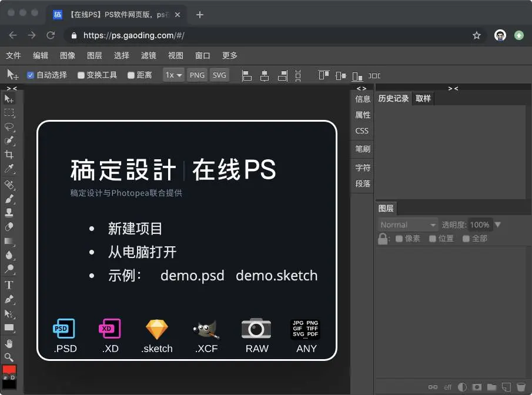This screenshot has width=532, height=395.
Task: Create new folder in Layers panel
Action: (491, 387)
